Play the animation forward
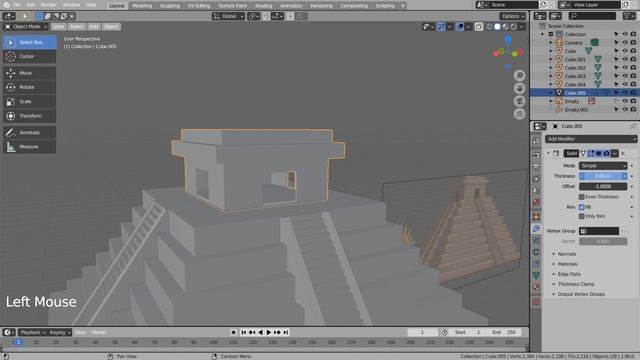The height and width of the screenshot is (360, 640). coord(269,332)
